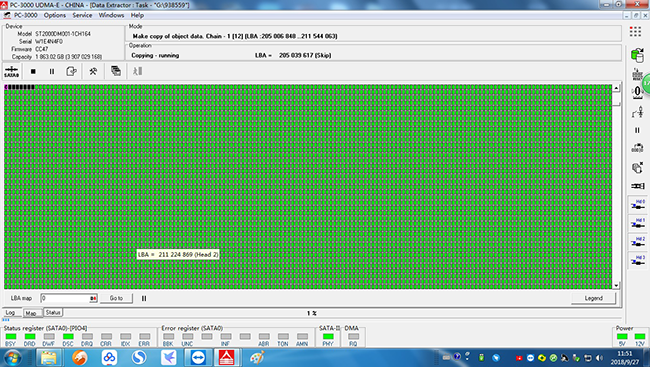Click the LBA map input field
The width and height of the screenshot is (650, 367).
(68, 298)
